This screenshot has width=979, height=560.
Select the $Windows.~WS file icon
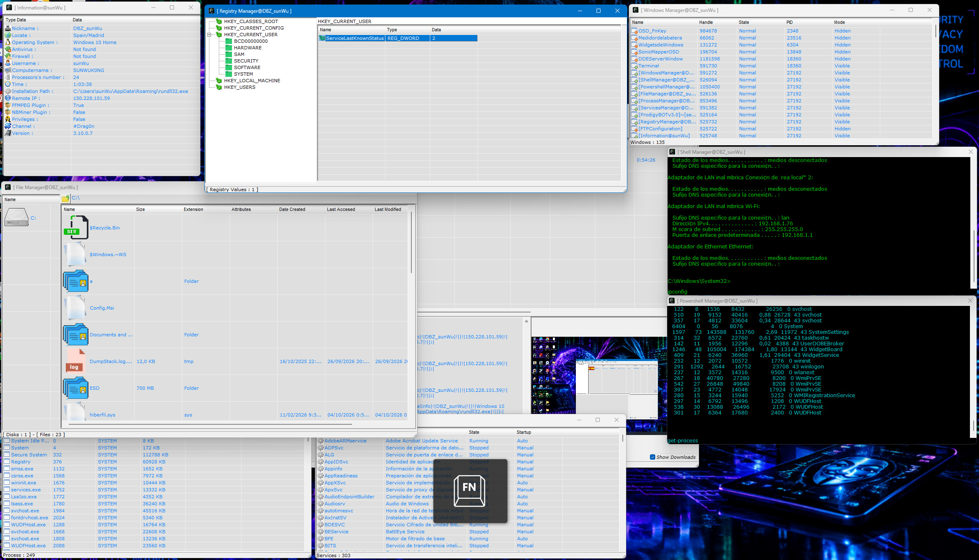[76, 254]
